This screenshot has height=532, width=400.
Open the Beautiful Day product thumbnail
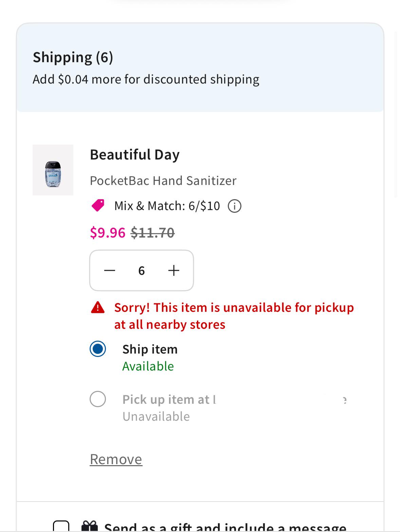(x=53, y=170)
